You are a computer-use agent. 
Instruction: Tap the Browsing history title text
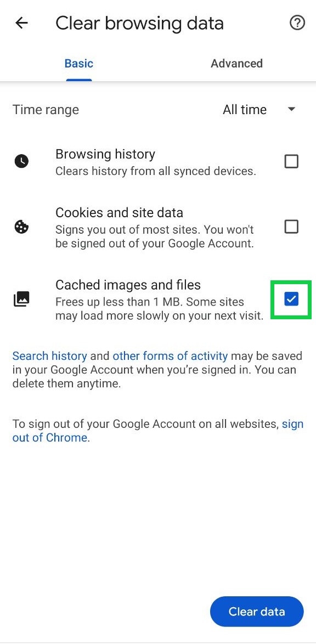pos(105,155)
